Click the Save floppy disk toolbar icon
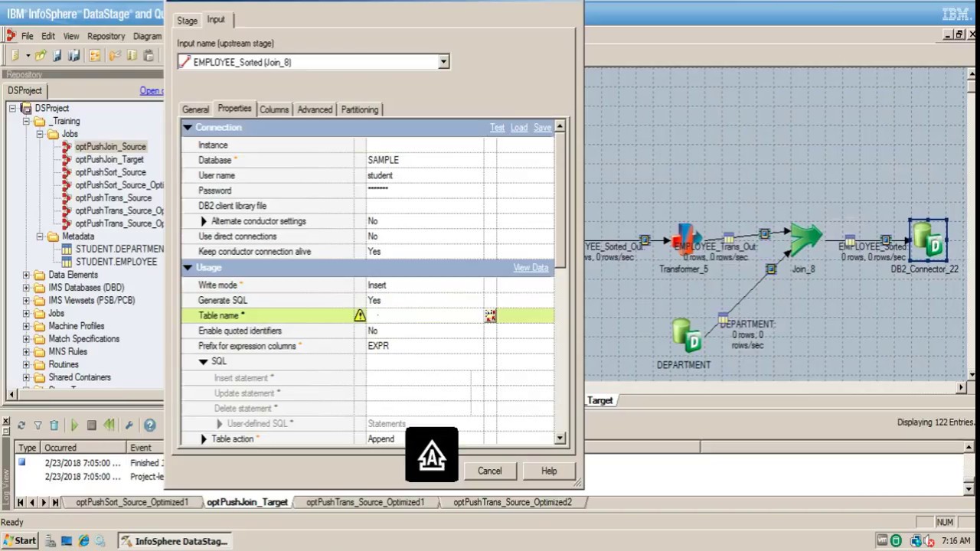Screen dimensions: 980x551 57,55
